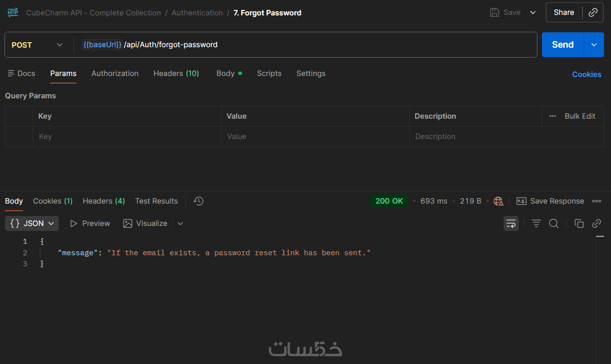Toggle word wrap in response body
This screenshot has height=364, width=611.
(511, 223)
